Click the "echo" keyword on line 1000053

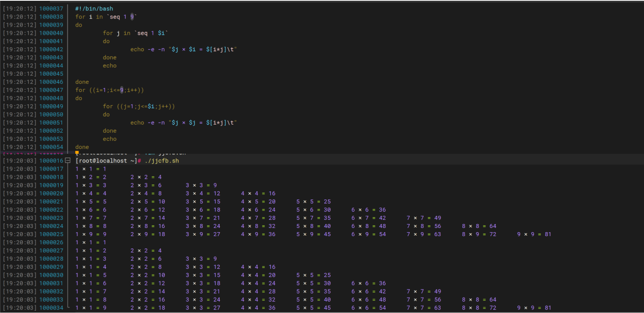(110, 139)
